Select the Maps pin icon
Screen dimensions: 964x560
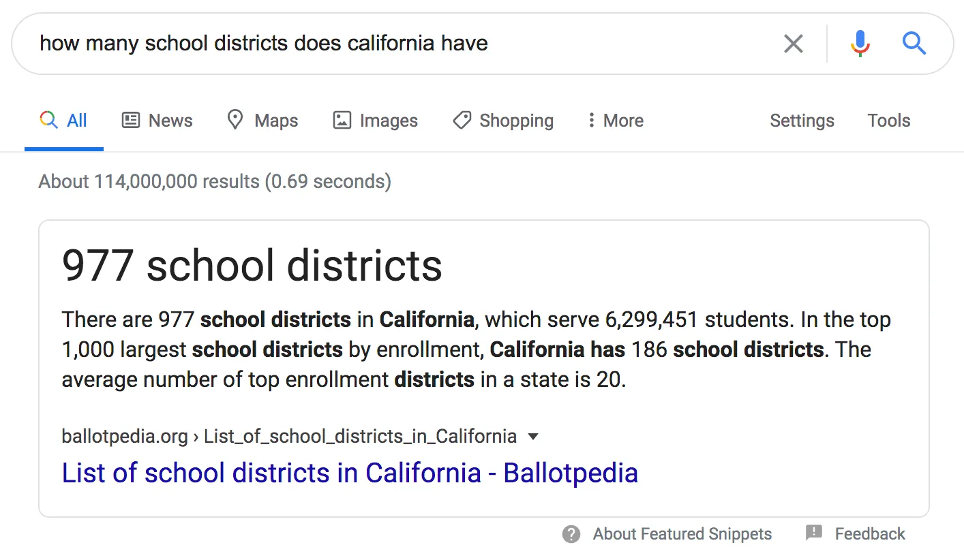click(x=235, y=120)
